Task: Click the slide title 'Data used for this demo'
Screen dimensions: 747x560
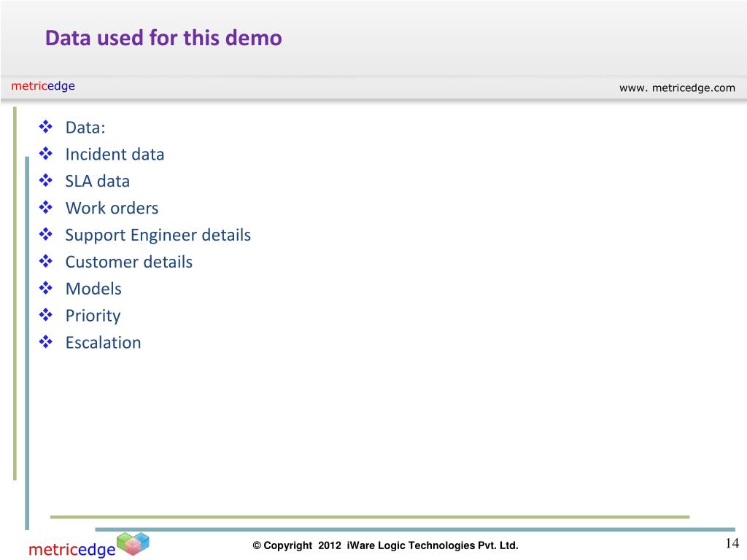Action: click(163, 38)
